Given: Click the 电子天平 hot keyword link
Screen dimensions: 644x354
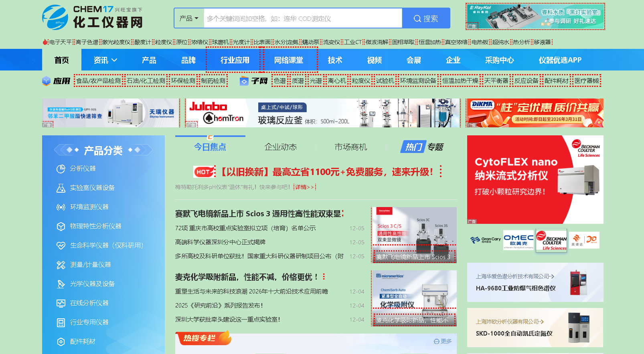Looking at the screenshot, I should (61, 42).
